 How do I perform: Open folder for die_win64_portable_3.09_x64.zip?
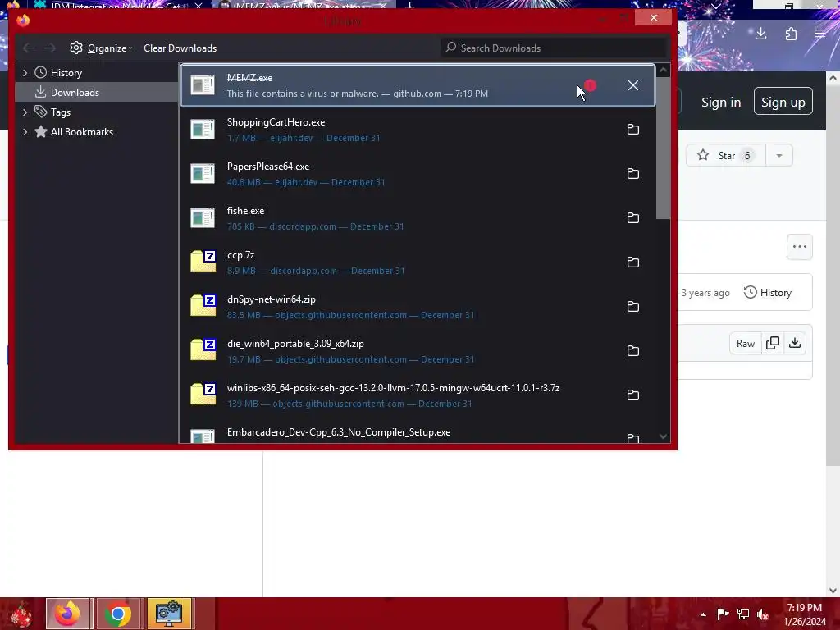[632, 351]
